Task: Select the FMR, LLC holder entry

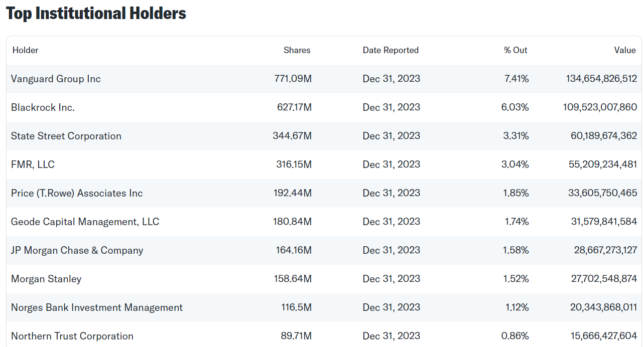Action: click(x=33, y=164)
